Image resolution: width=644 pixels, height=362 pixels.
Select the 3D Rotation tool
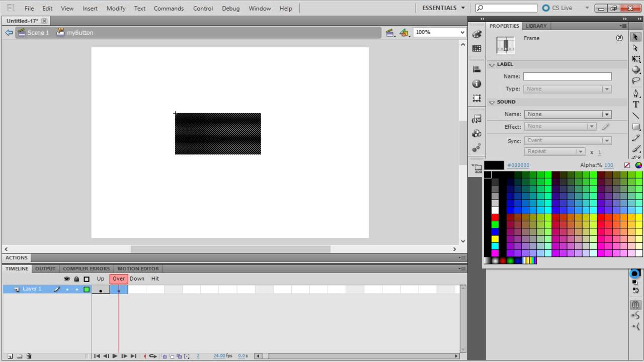[636, 70]
